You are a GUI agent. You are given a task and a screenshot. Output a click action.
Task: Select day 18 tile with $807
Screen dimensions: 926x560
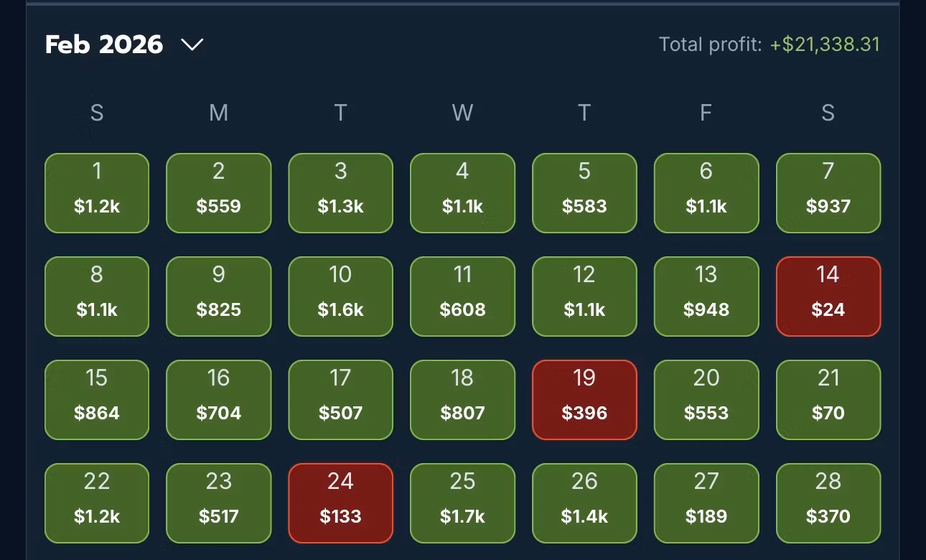(462, 400)
